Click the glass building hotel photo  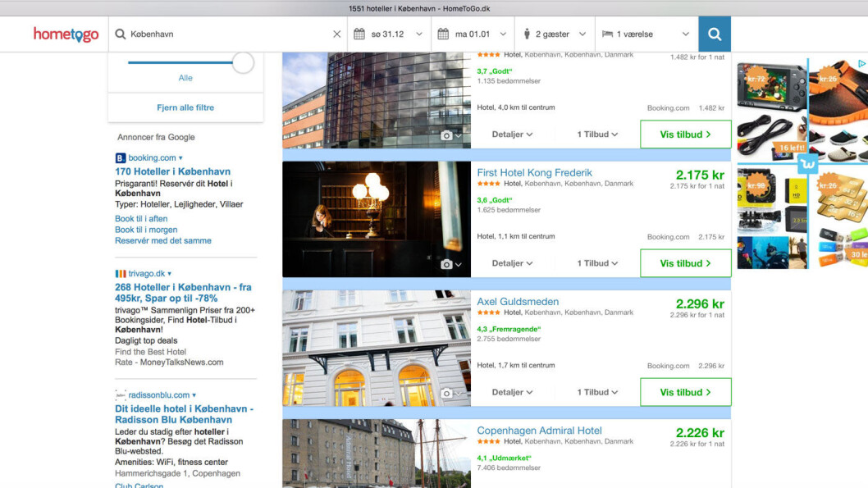377,100
